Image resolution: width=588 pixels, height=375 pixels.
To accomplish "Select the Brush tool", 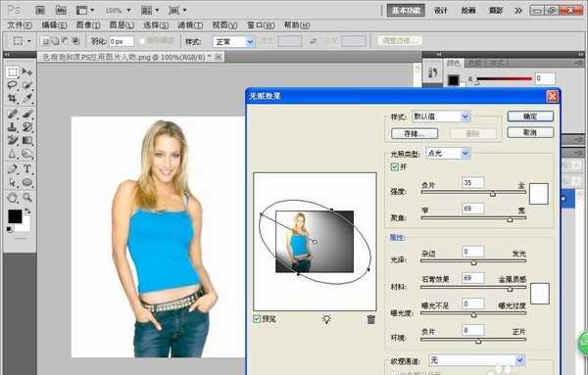I will pos(27,114).
